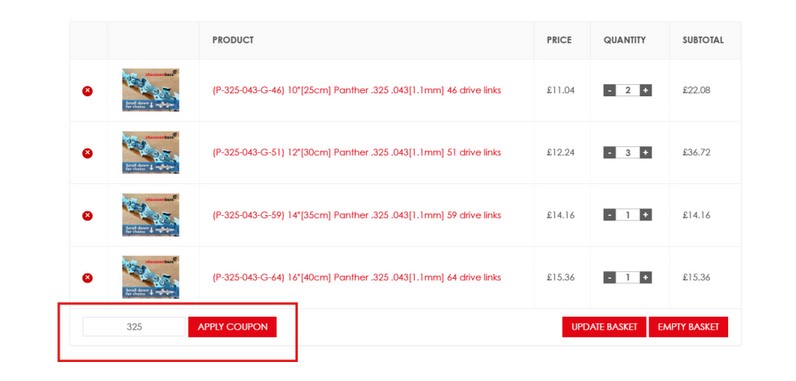Screen dimensions: 796x381
Task: Increase quantity of 12" Panther chain
Action: tap(645, 153)
